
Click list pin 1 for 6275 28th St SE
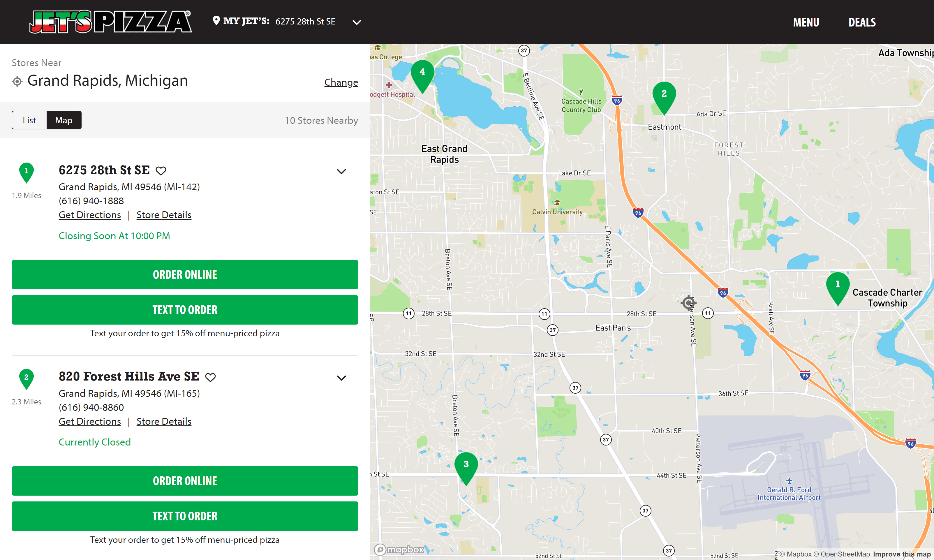[27, 172]
